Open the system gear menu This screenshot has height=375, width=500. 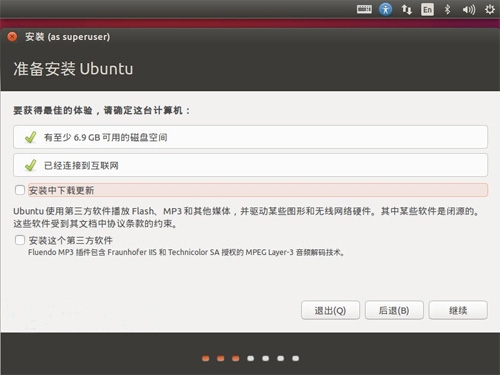tap(489, 9)
